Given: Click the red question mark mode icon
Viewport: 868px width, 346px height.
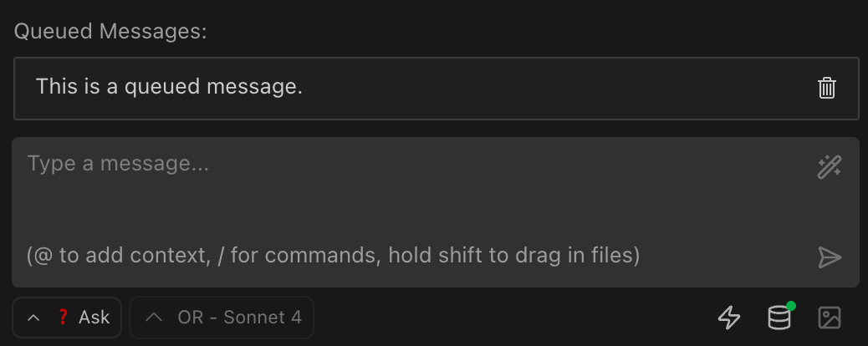Looking at the screenshot, I should [62, 318].
